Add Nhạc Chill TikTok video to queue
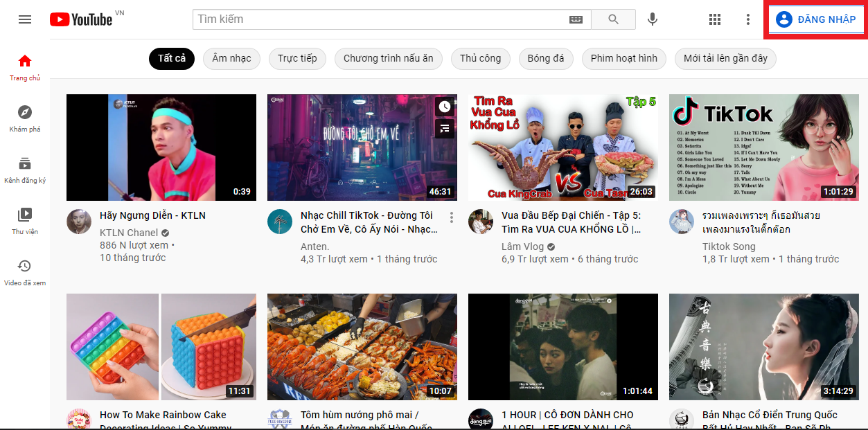The height and width of the screenshot is (430, 868). pos(444,129)
